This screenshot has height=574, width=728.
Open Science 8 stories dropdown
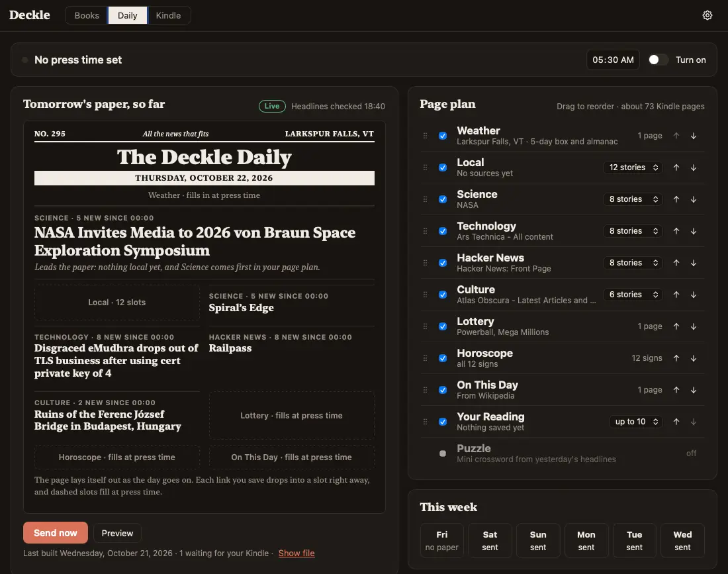point(633,199)
